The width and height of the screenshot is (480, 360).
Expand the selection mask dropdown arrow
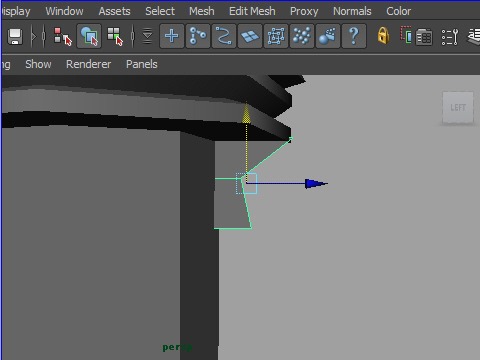click(x=147, y=36)
